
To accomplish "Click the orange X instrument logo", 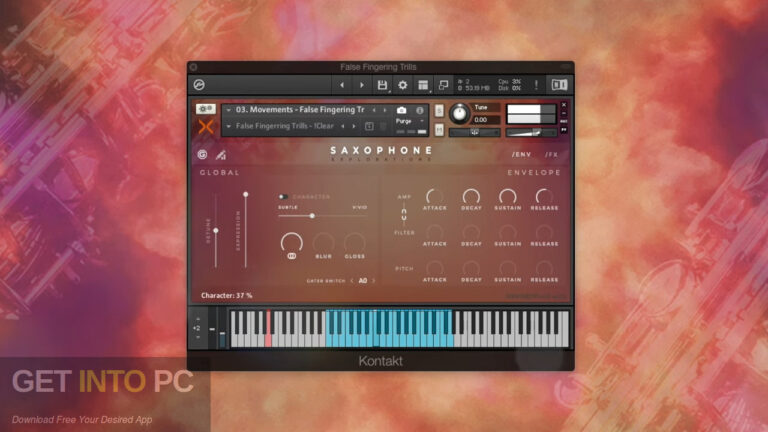I will click(x=206, y=127).
